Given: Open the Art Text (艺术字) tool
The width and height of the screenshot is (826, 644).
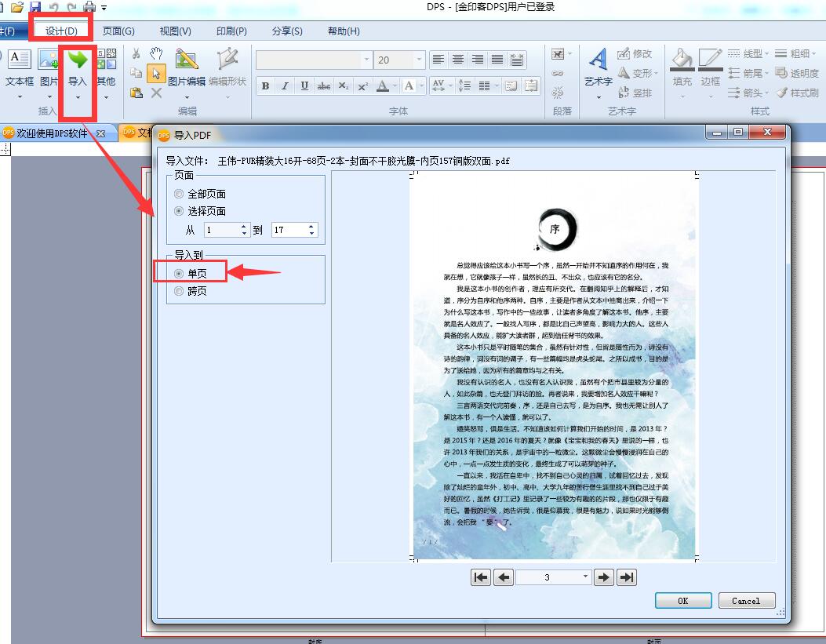Looking at the screenshot, I should (x=598, y=59).
